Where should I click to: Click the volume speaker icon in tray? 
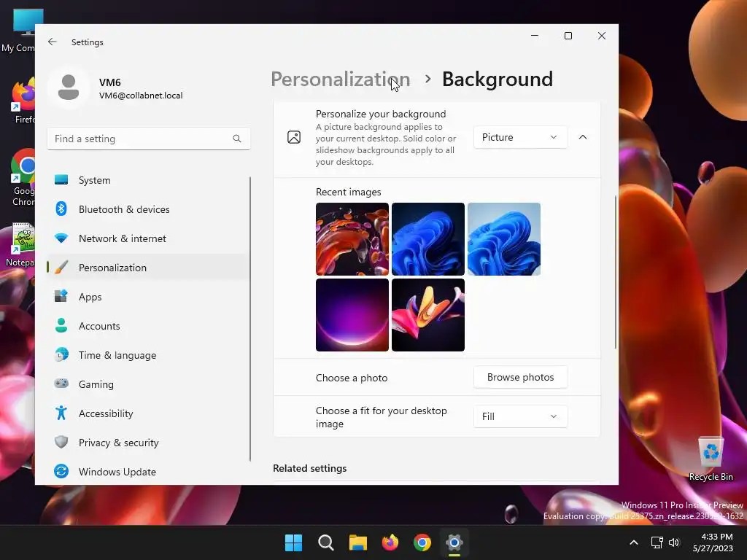tap(674, 542)
